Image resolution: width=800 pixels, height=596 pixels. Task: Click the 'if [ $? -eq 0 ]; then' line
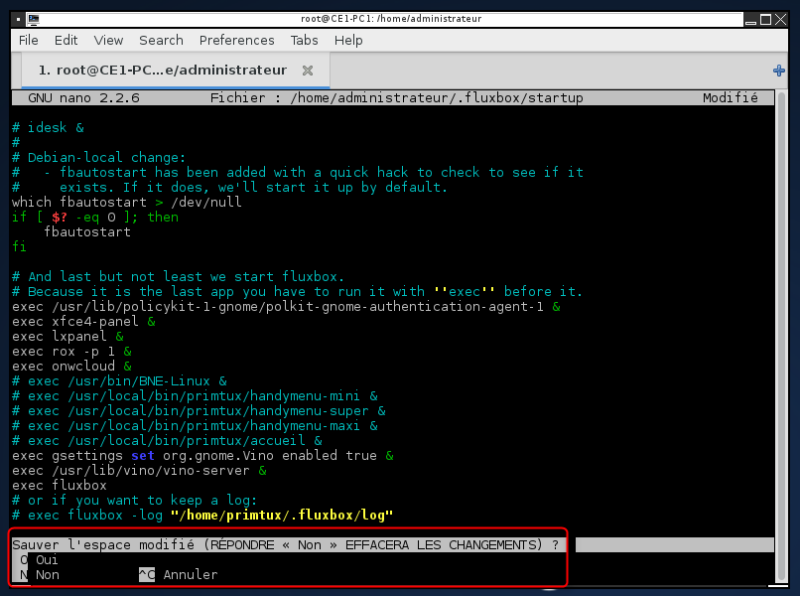point(95,217)
